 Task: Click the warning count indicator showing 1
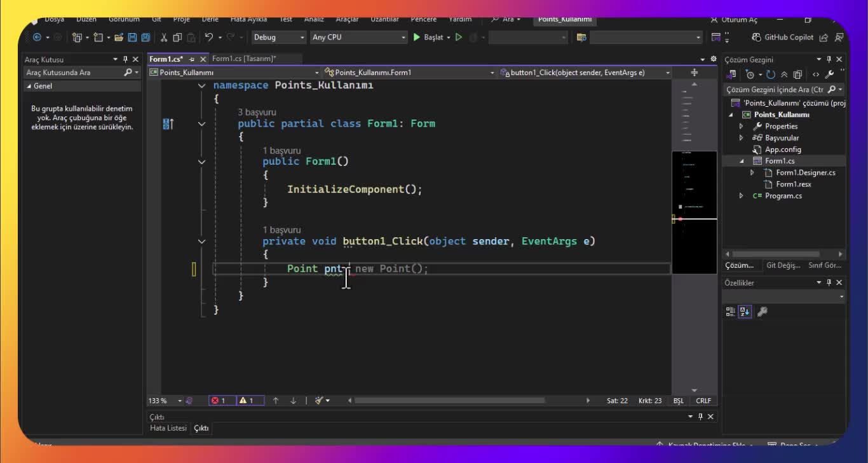250,401
